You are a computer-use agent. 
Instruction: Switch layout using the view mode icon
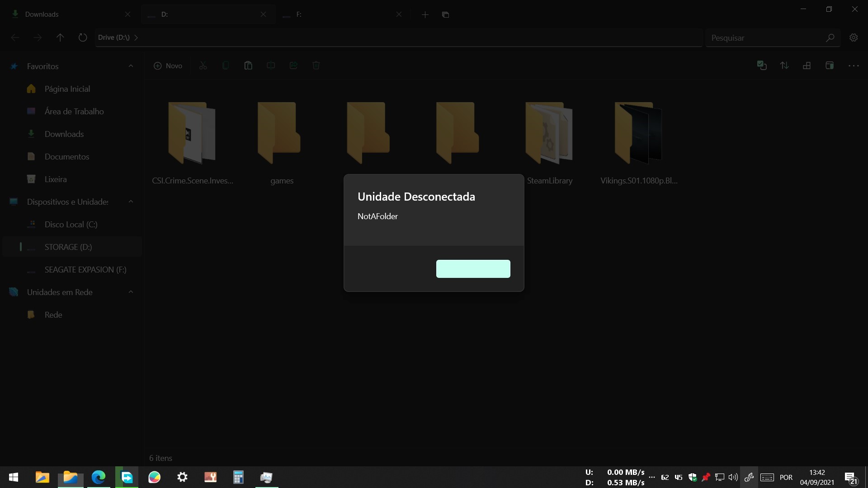(x=807, y=66)
